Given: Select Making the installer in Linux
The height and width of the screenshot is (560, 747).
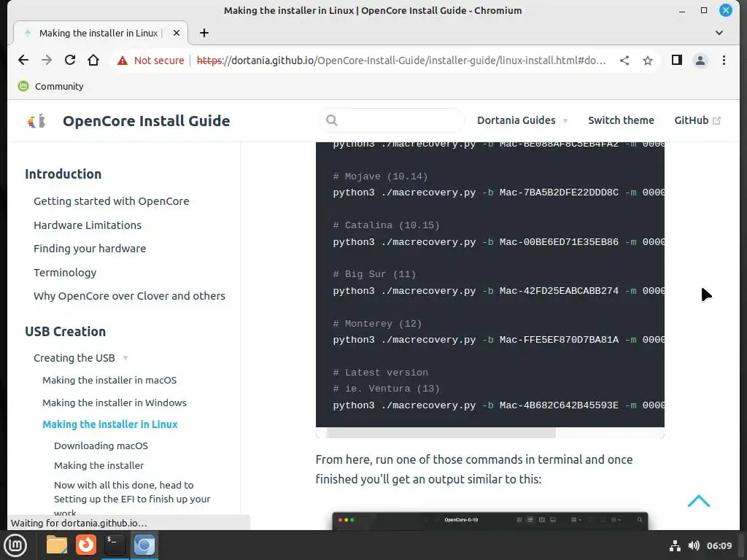Looking at the screenshot, I should click(110, 424).
